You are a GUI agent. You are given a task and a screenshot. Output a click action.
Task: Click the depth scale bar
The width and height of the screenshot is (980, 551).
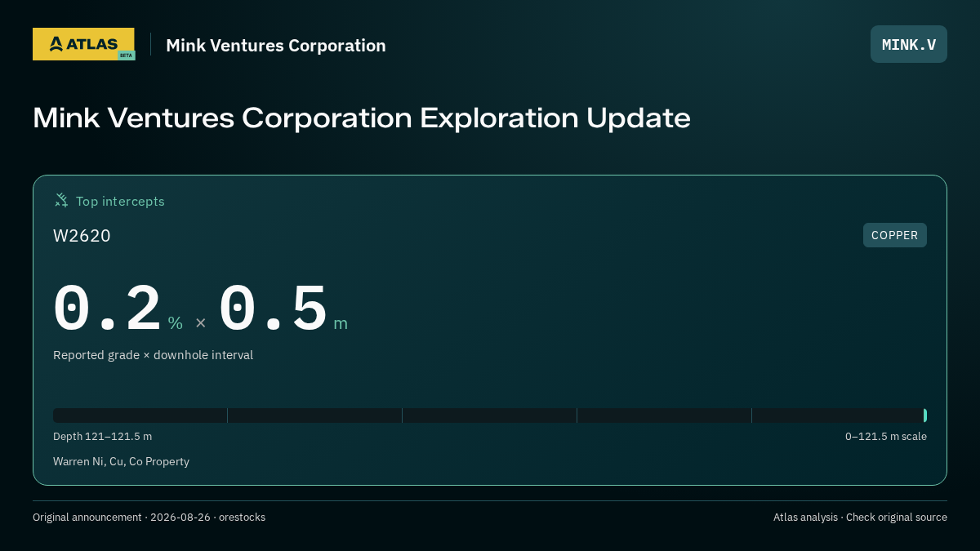(490, 415)
